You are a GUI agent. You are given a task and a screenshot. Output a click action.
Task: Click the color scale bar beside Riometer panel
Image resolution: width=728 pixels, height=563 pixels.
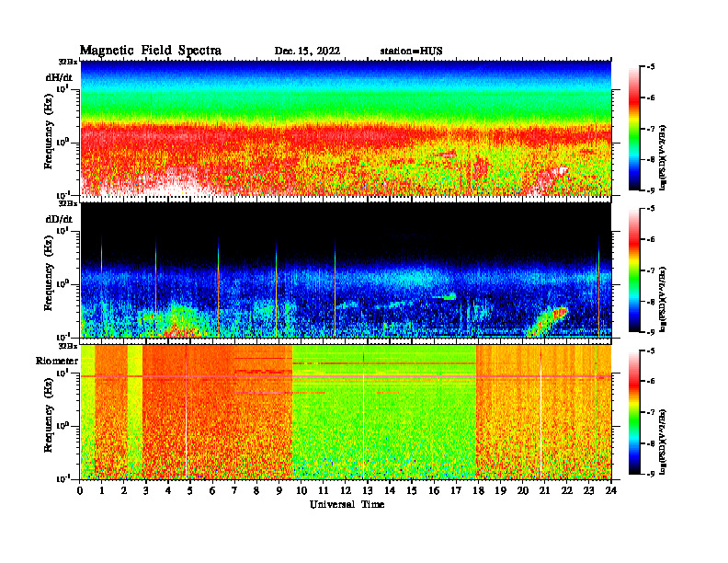coord(633,412)
